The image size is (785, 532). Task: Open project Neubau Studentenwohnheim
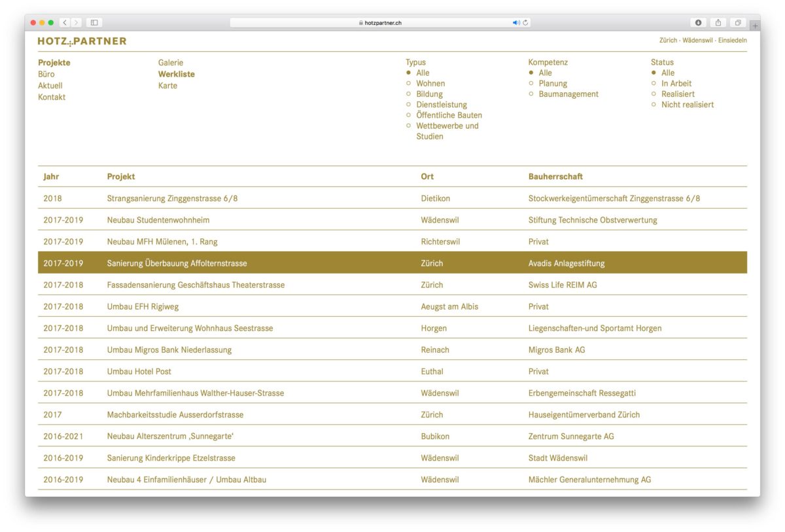pyautogui.click(x=158, y=220)
